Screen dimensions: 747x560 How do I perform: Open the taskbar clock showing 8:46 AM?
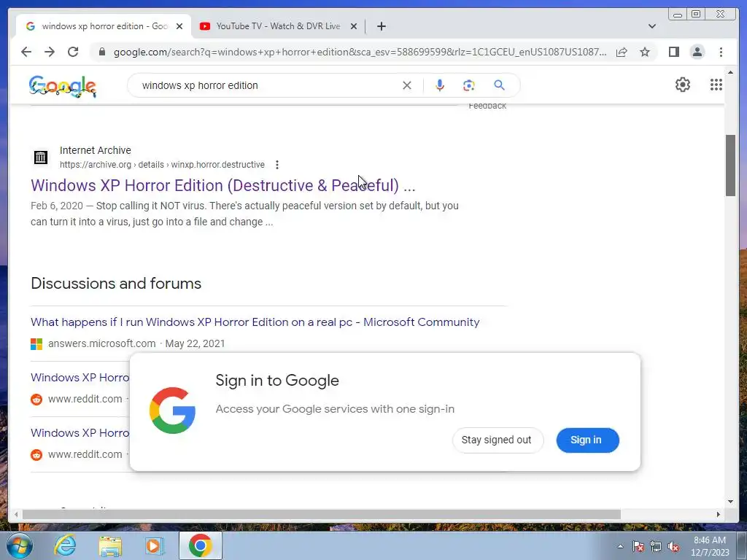710,546
